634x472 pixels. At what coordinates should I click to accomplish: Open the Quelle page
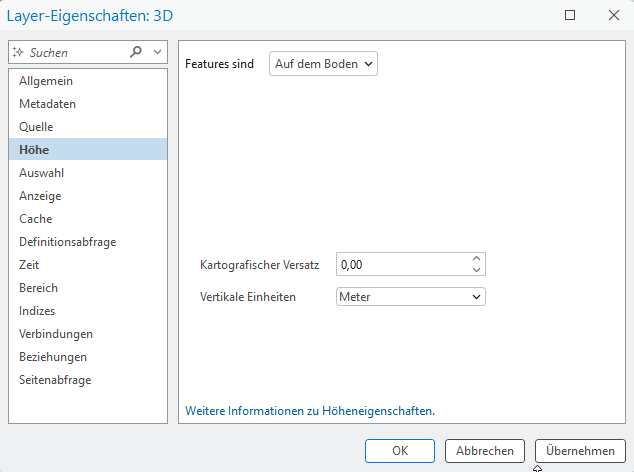coord(88,127)
